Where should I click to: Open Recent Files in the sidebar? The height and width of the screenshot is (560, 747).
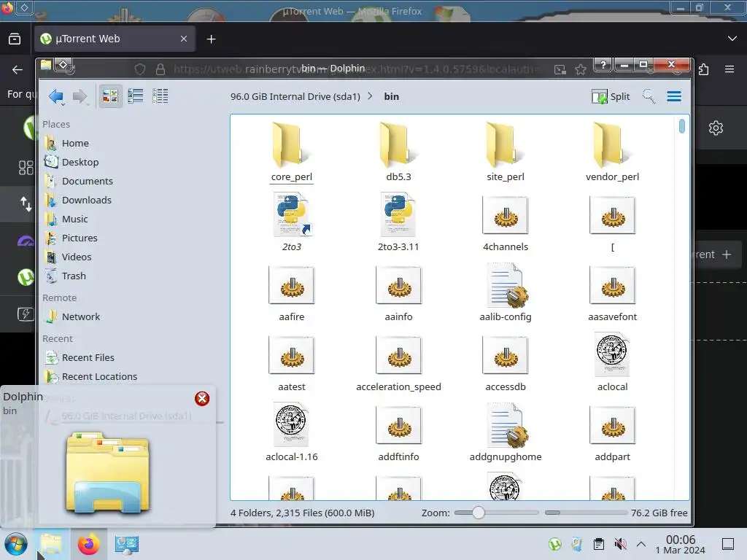click(88, 358)
